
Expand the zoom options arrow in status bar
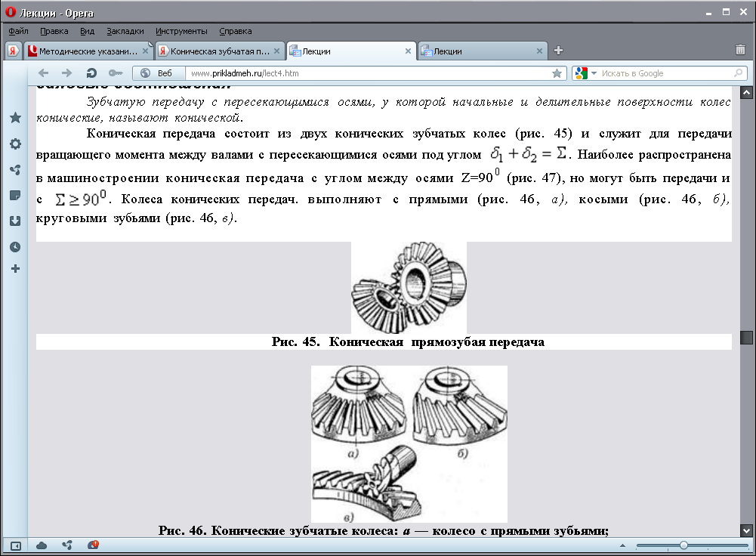tap(622, 546)
